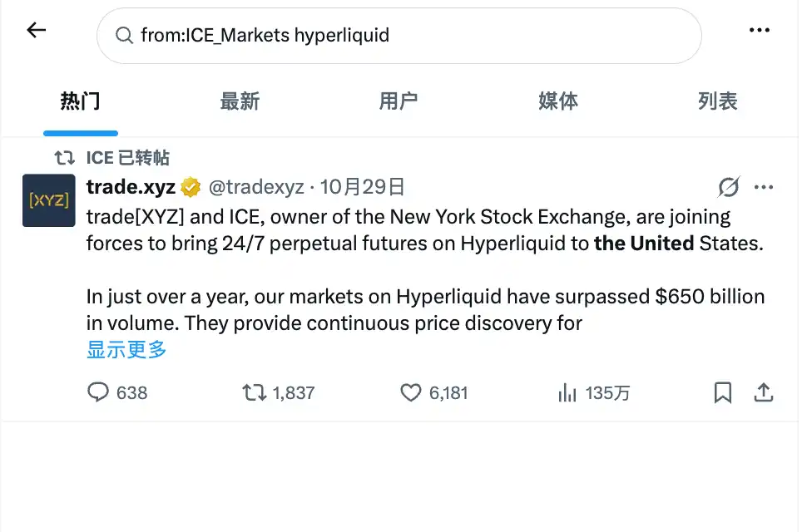Open the Grok icon on trade.xyz post
Viewport: 807px width, 532px height.
click(729, 187)
